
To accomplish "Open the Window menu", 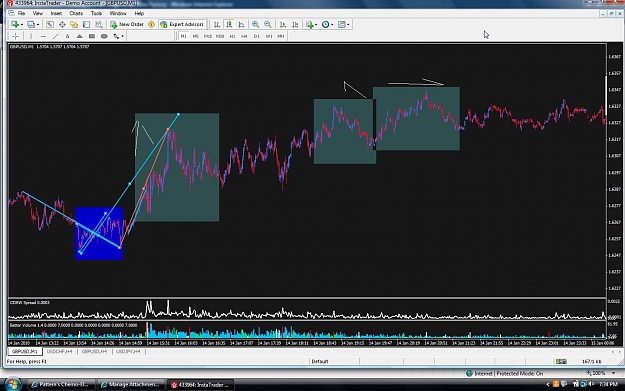I will [x=118, y=13].
